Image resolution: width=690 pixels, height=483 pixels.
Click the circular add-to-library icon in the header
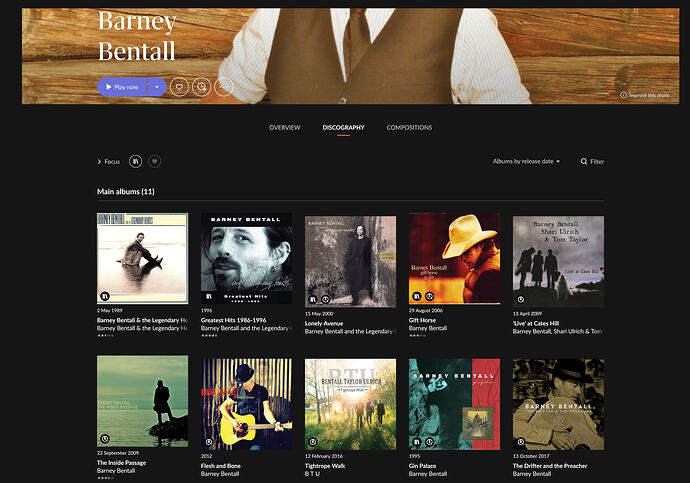[202, 87]
